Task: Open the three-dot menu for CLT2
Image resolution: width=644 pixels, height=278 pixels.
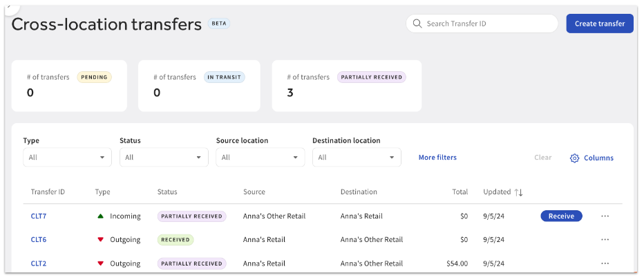Action: pyautogui.click(x=605, y=263)
